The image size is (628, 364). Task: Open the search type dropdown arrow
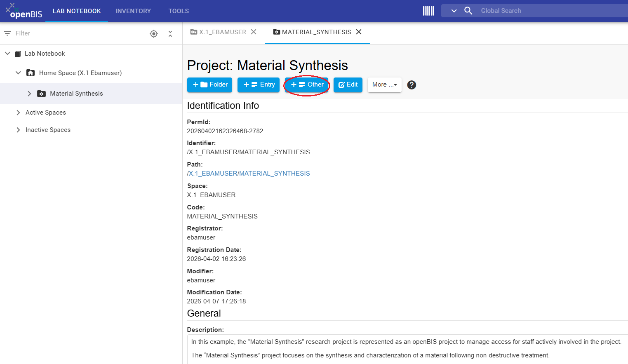pyautogui.click(x=454, y=11)
